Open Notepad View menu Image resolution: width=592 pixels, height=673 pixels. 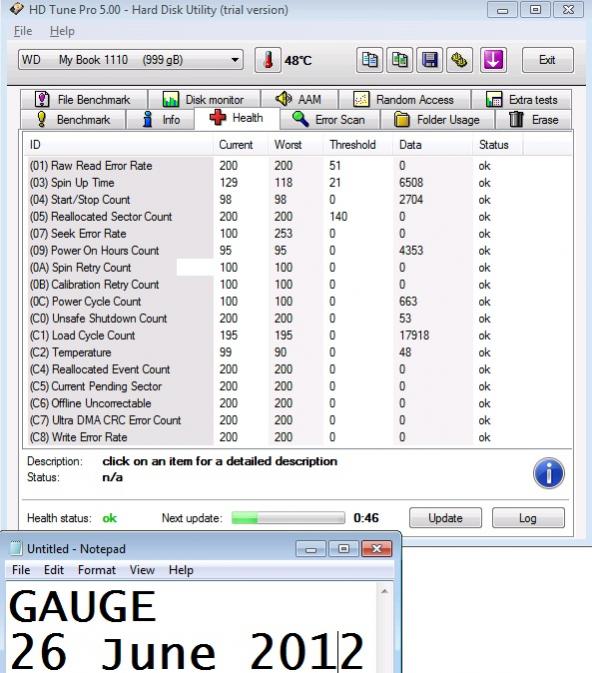pos(142,570)
